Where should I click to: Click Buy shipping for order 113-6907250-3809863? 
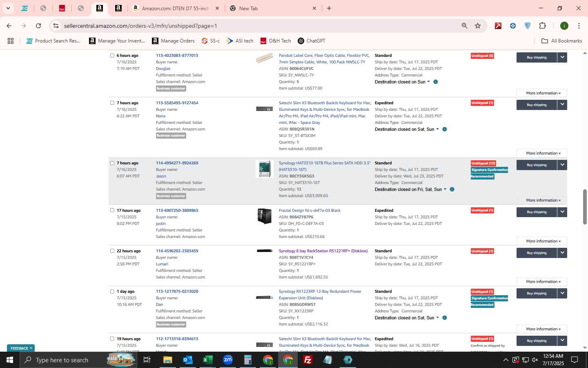(537, 212)
